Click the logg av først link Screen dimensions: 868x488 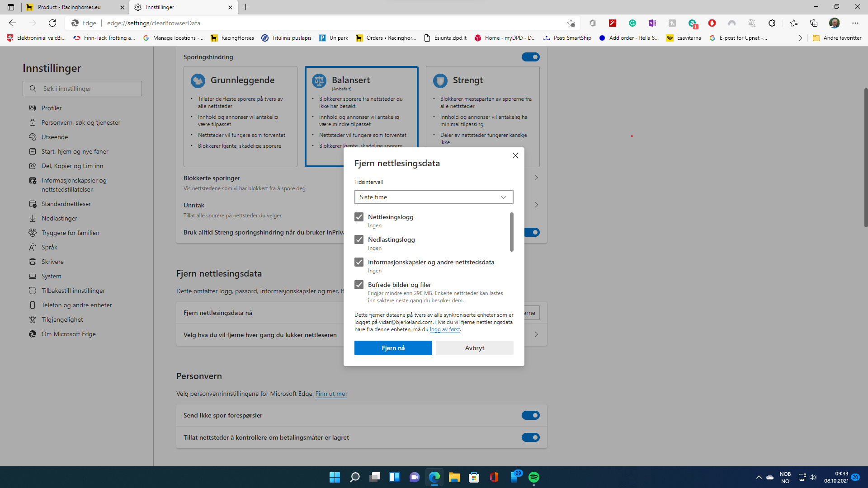click(x=445, y=329)
